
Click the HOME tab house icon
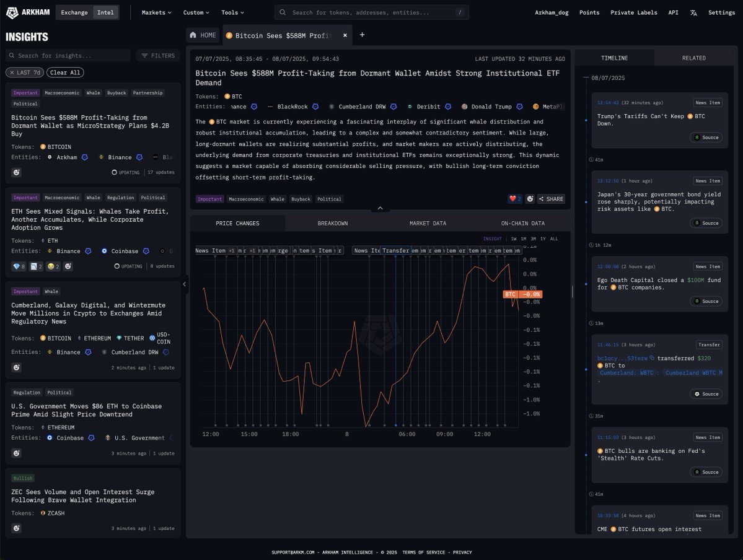[193, 35]
